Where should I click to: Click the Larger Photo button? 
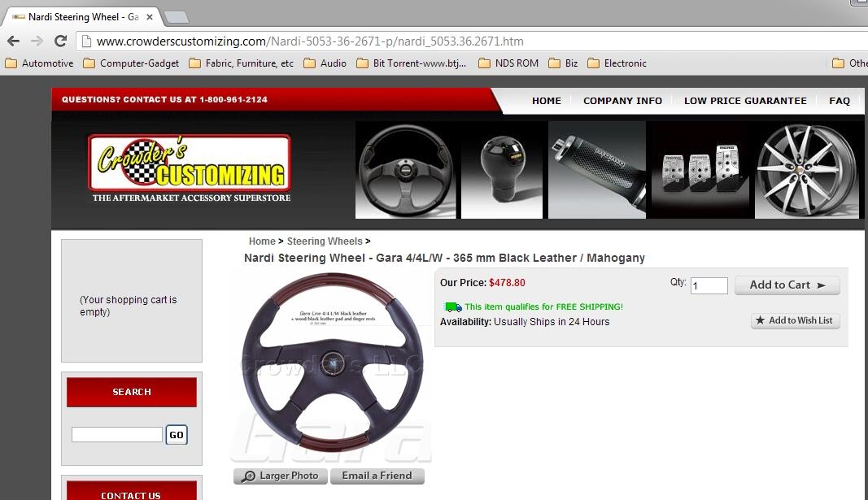point(281,476)
